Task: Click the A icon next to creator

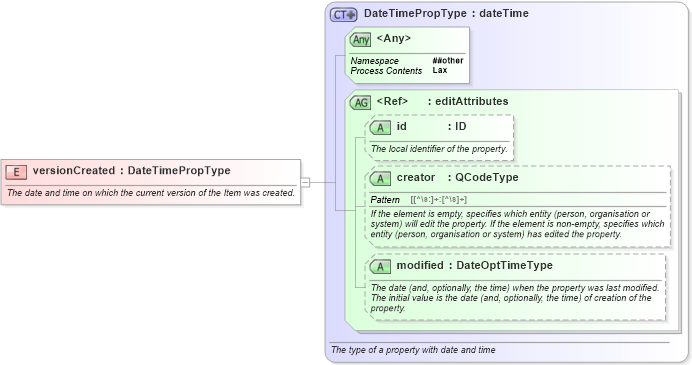Action: [380, 179]
